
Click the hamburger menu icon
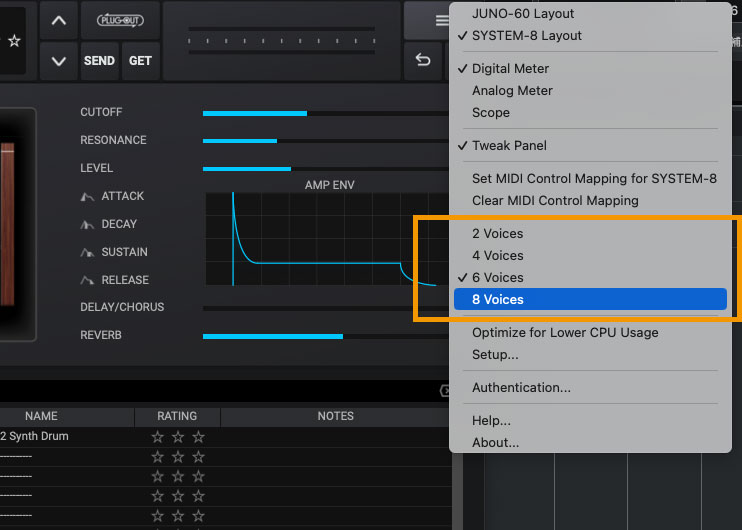[x=442, y=20]
